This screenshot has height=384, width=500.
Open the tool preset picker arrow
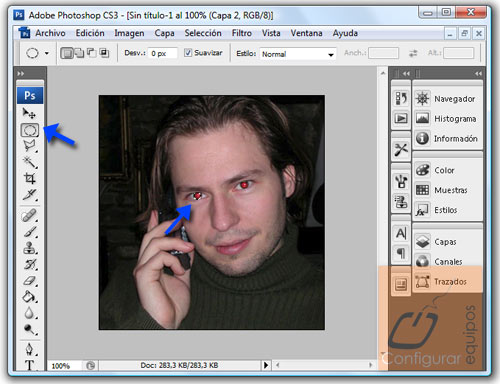point(47,53)
